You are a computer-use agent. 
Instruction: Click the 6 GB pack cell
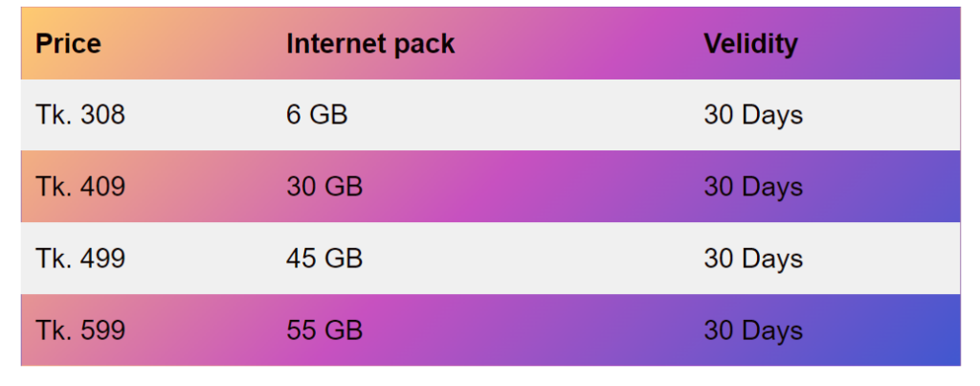tap(317, 115)
